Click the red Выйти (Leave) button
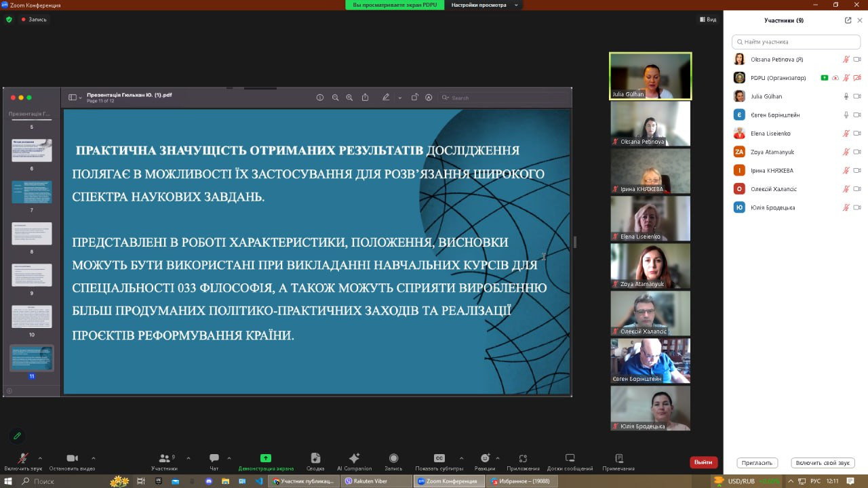Screen dimensions: 868x488 pos(703,462)
